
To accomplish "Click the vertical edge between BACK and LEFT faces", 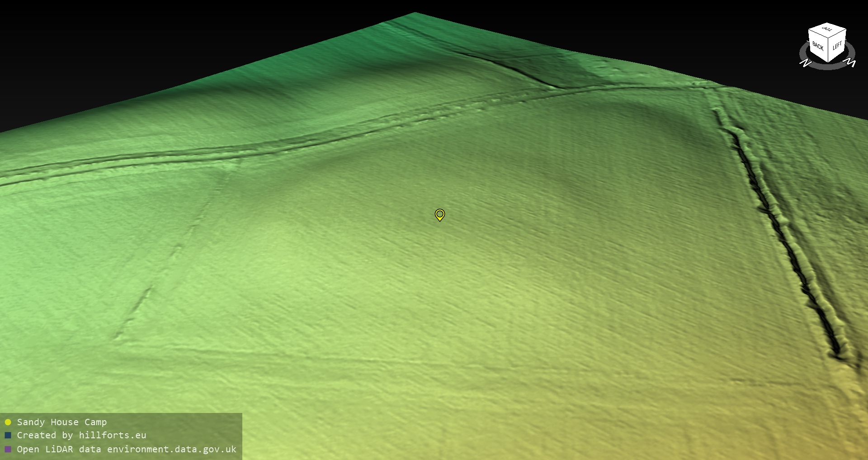I will click(828, 50).
